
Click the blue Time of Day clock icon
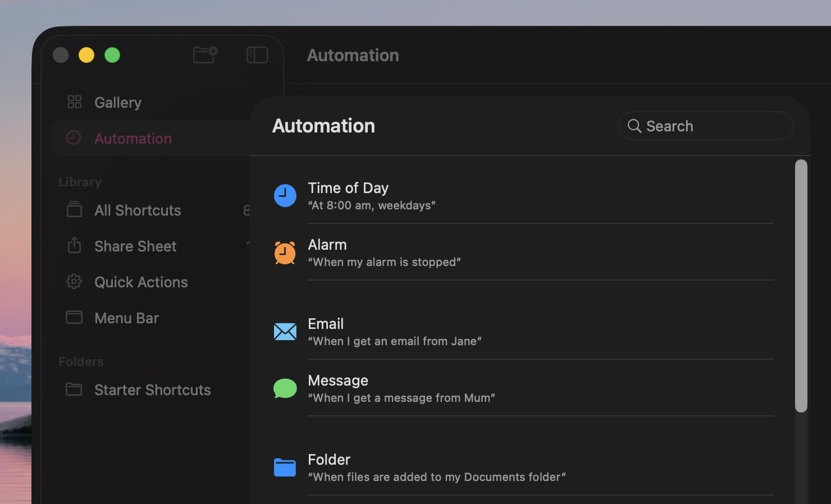[x=285, y=196]
